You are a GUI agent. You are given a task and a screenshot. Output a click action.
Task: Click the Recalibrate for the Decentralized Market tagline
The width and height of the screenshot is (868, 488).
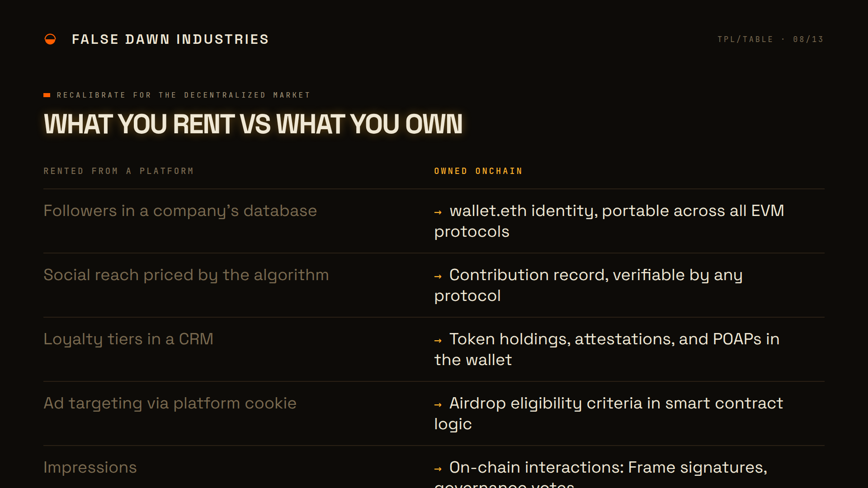[184, 95]
